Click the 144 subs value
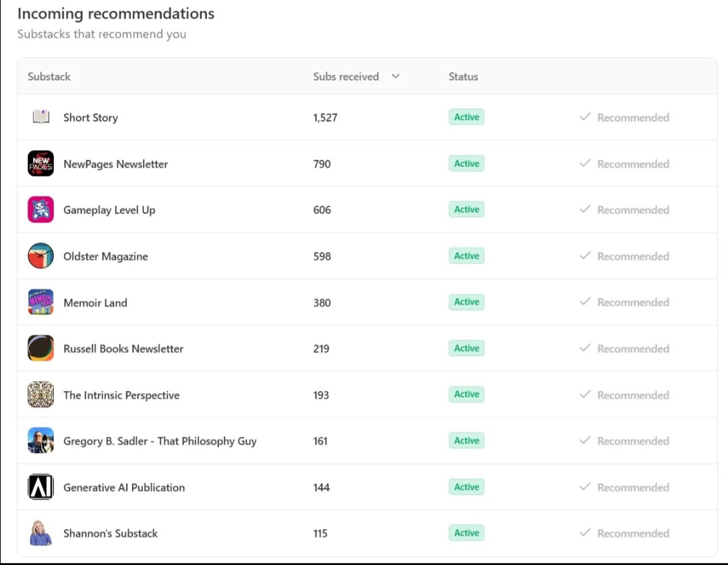 pos(322,487)
